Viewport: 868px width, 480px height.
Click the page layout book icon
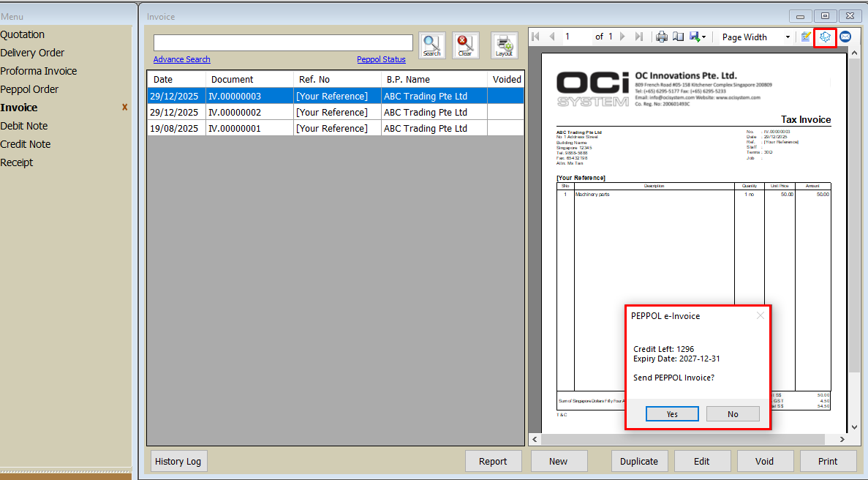pyautogui.click(x=678, y=37)
